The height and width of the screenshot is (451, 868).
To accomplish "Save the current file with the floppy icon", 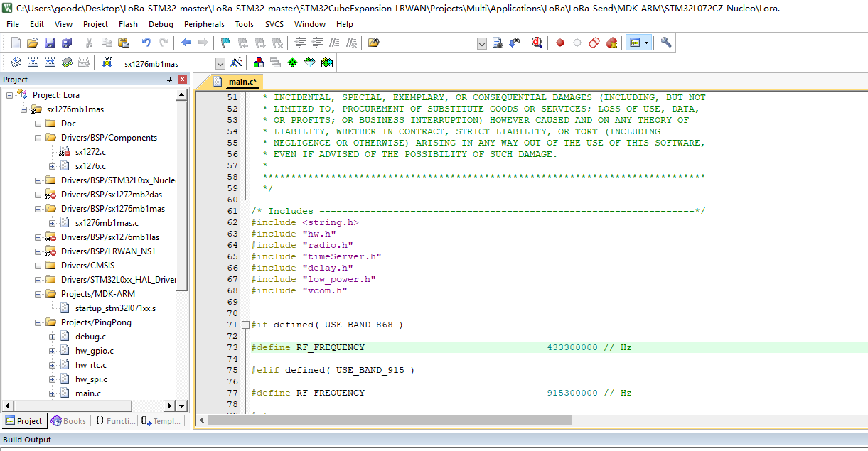I will click(50, 43).
